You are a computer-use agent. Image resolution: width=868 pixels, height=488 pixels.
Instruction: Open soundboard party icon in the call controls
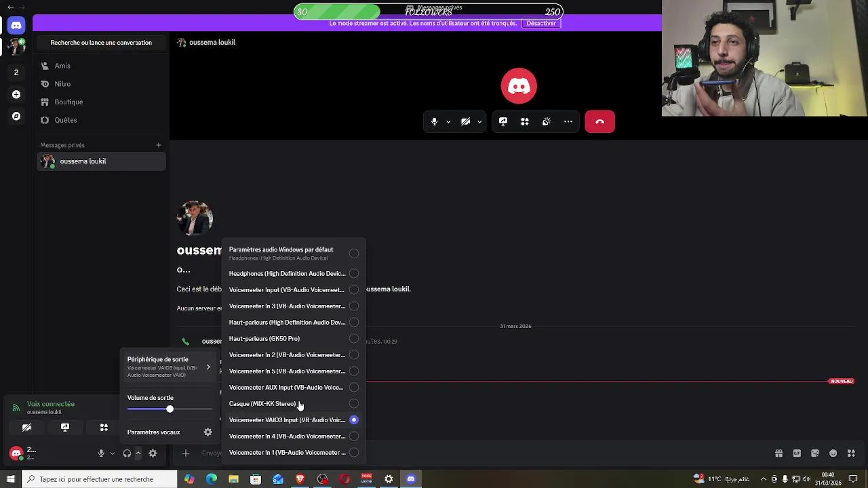547,122
